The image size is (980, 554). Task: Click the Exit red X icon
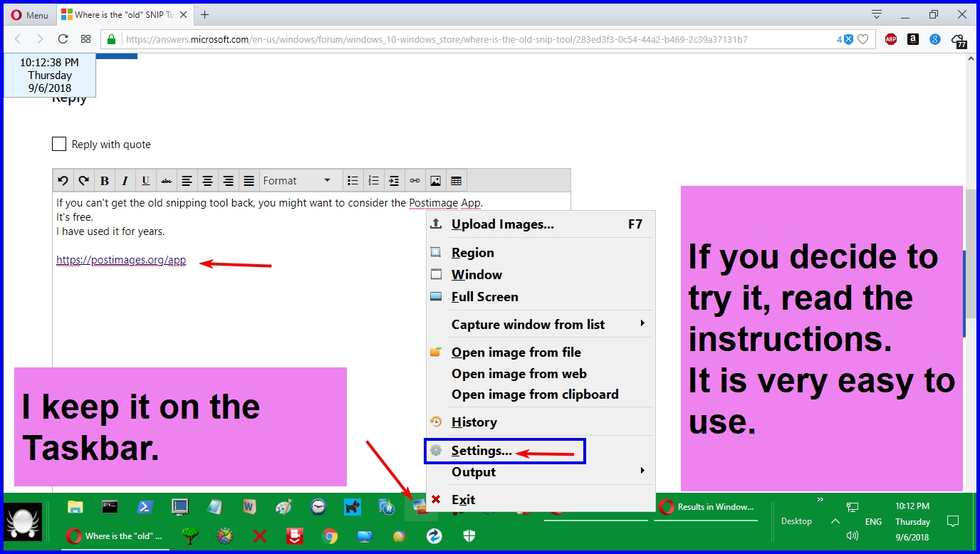436,499
